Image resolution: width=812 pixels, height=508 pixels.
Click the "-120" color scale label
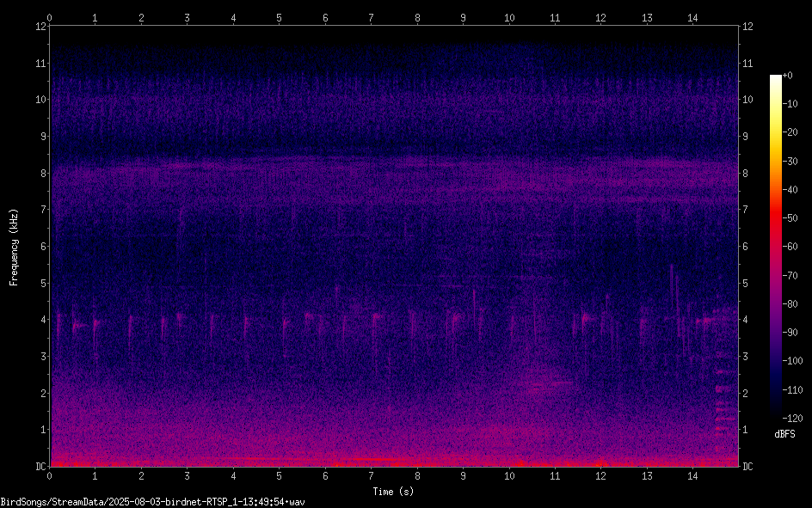(x=792, y=419)
